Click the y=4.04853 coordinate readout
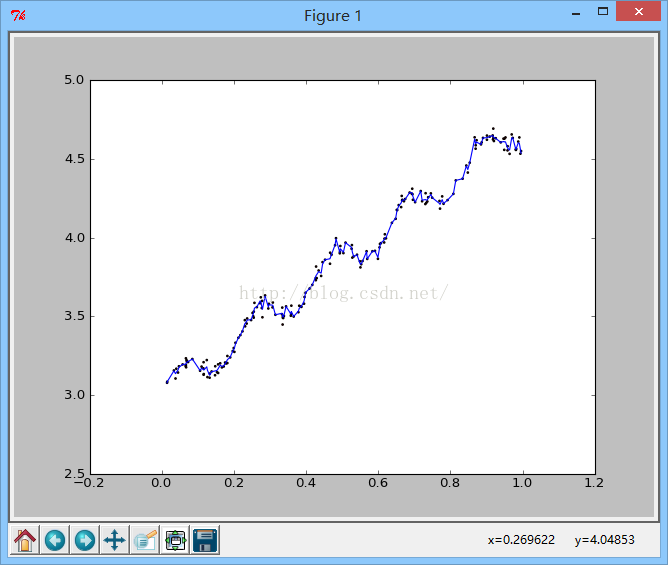This screenshot has height=565, width=668. tap(605, 540)
